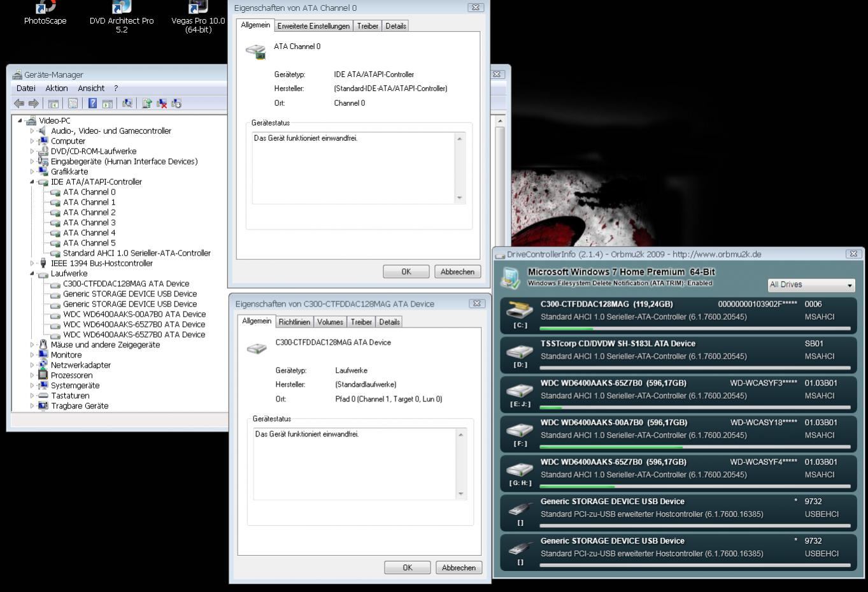Select WDC WD6400AAKS-00A7B0 ATA Device tree item
This screenshot has height=592, width=868.
[x=134, y=314]
